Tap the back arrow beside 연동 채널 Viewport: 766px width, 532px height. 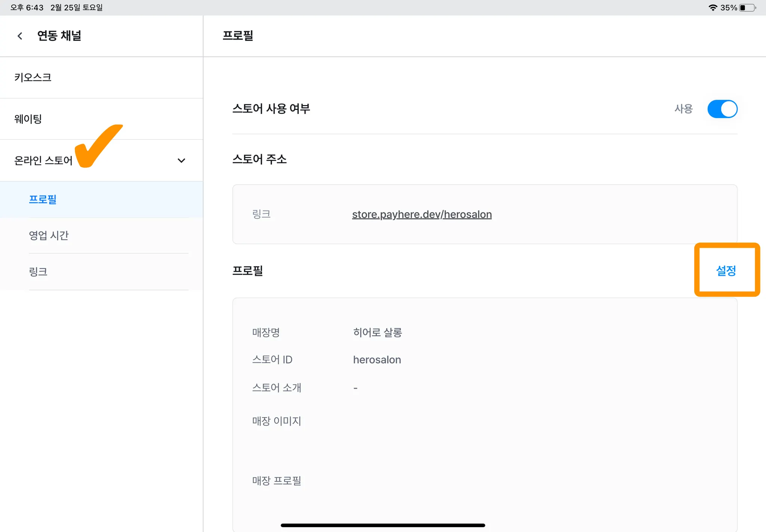tap(20, 36)
